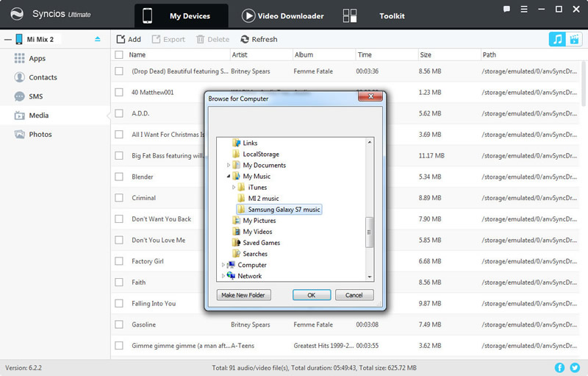The image size is (588, 376).
Task: Expand the iTunes folder
Action: click(234, 187)
